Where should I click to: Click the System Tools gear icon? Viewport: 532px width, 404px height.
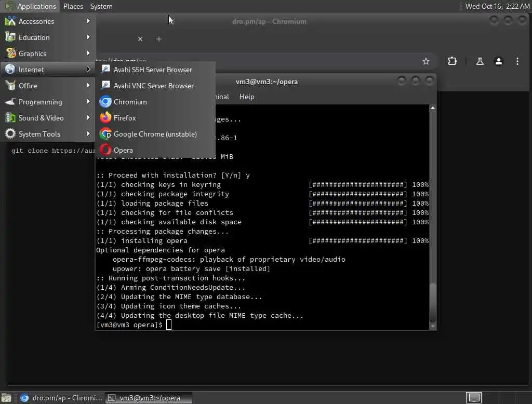(x=10, y=133)
